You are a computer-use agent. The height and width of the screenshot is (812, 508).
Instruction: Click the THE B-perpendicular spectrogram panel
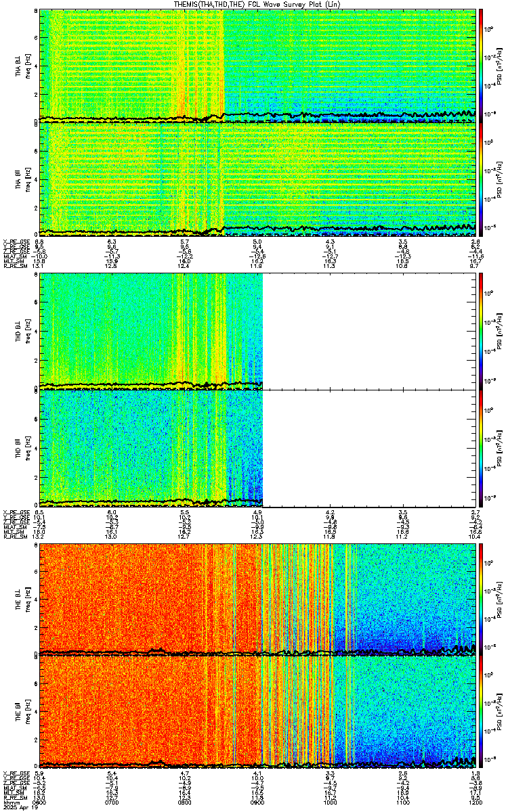256,599
